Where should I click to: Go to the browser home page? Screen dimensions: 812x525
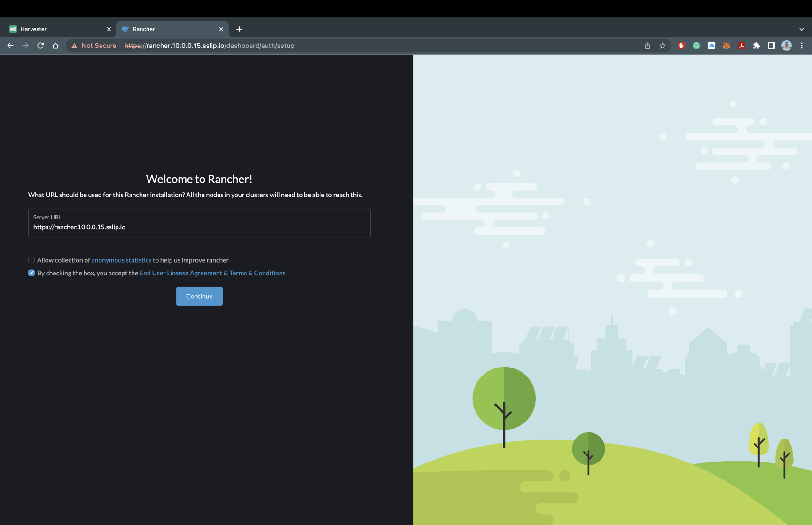[55, 46]
